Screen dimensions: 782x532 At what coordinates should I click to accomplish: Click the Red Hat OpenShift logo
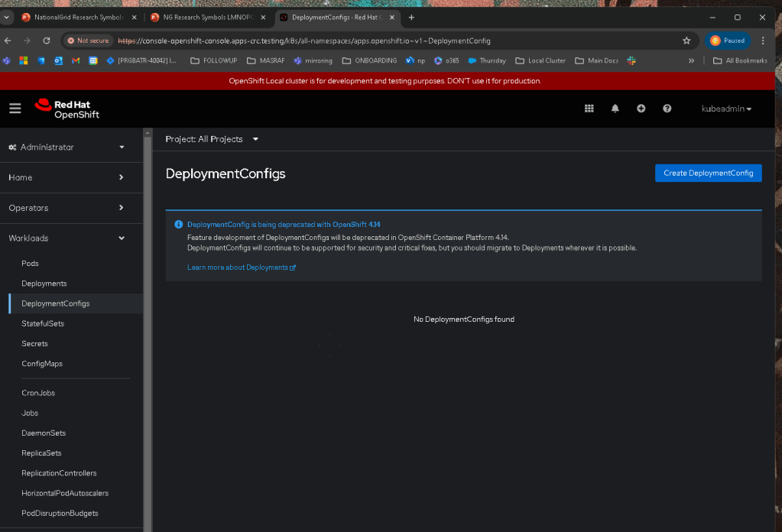(x=67, y=109)
